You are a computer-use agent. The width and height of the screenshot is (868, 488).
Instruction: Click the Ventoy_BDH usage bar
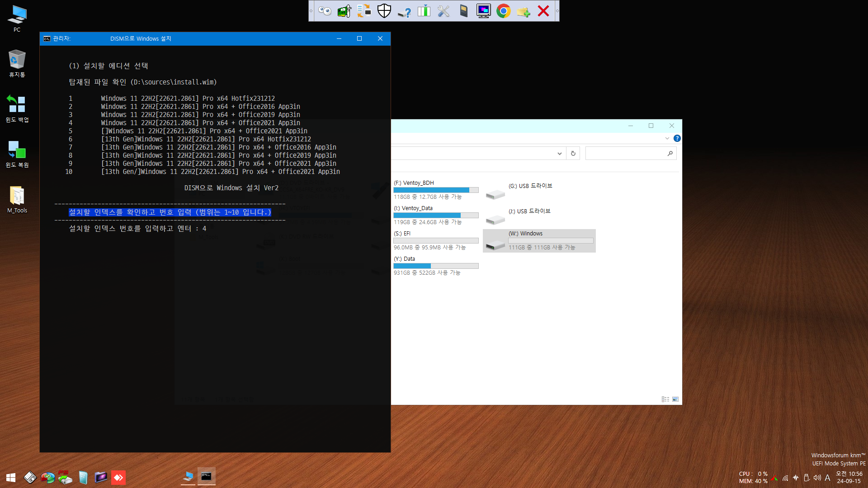click(436, 190)
